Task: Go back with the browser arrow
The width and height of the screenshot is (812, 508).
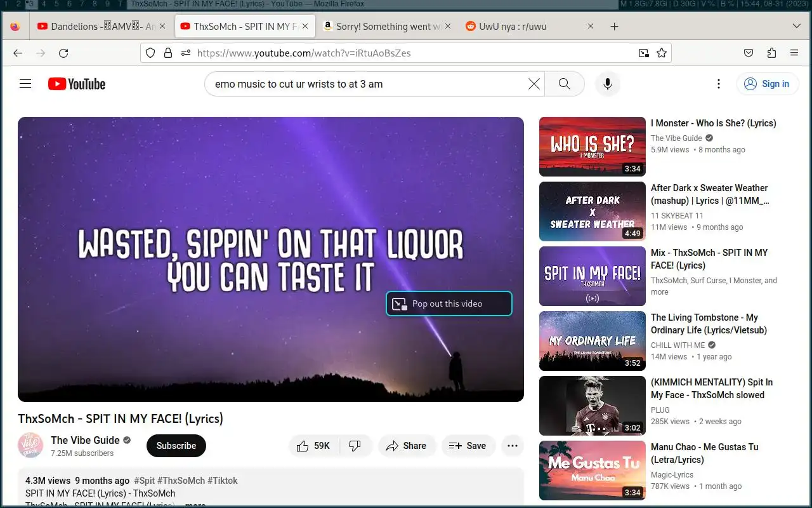Action: point(18,53)
